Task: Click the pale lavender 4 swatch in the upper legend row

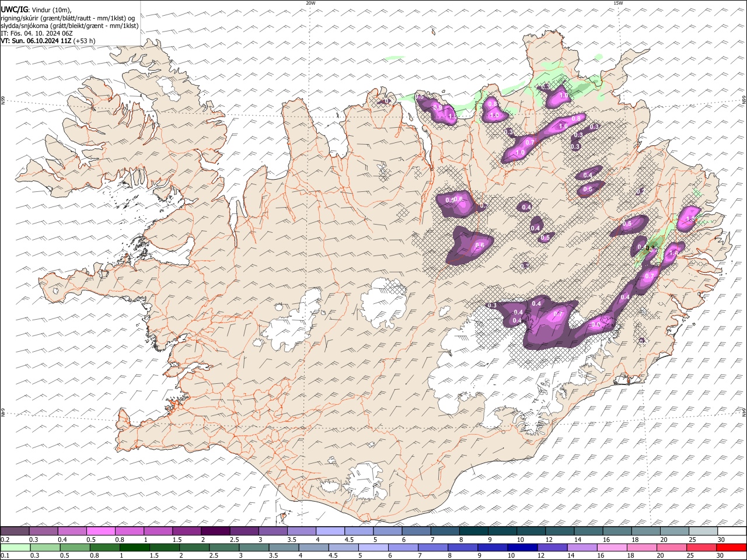Action: click(330, 531)
